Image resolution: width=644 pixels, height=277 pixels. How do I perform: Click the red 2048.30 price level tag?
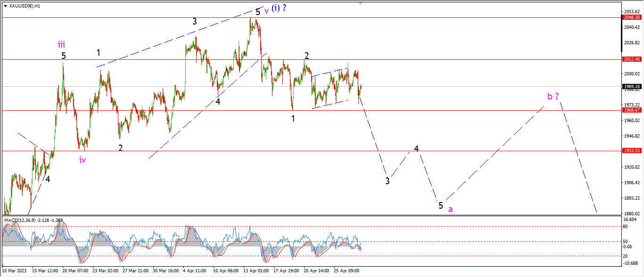[632, 17]
